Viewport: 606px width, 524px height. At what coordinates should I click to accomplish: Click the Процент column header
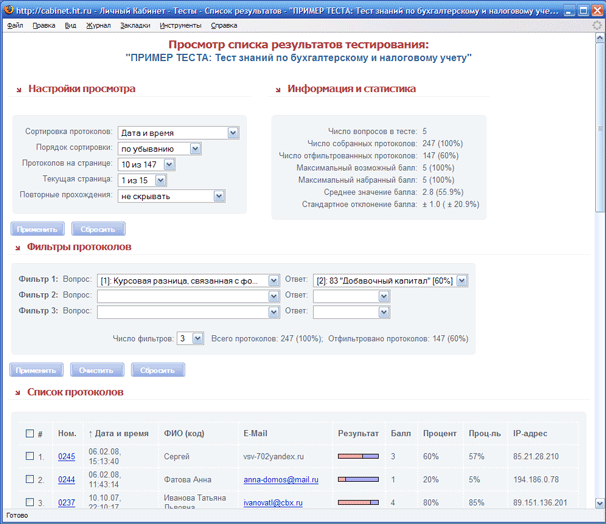(440, 434)
